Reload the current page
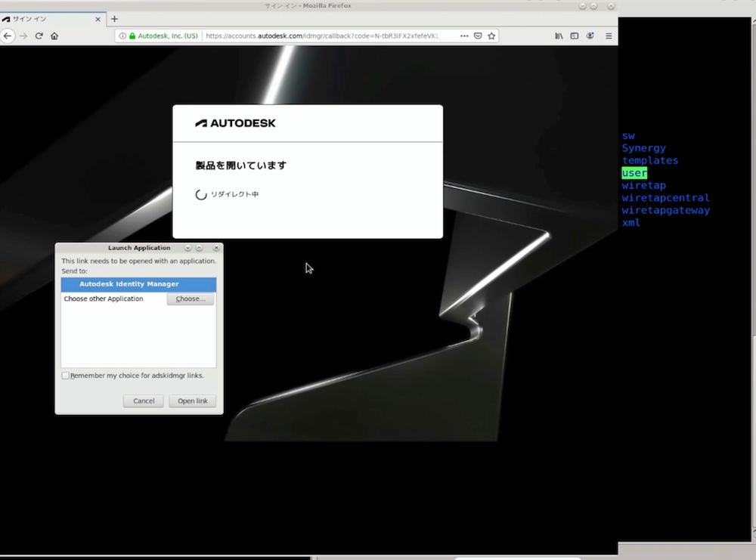Screen dimensions: 756x560 pos(39,36)
